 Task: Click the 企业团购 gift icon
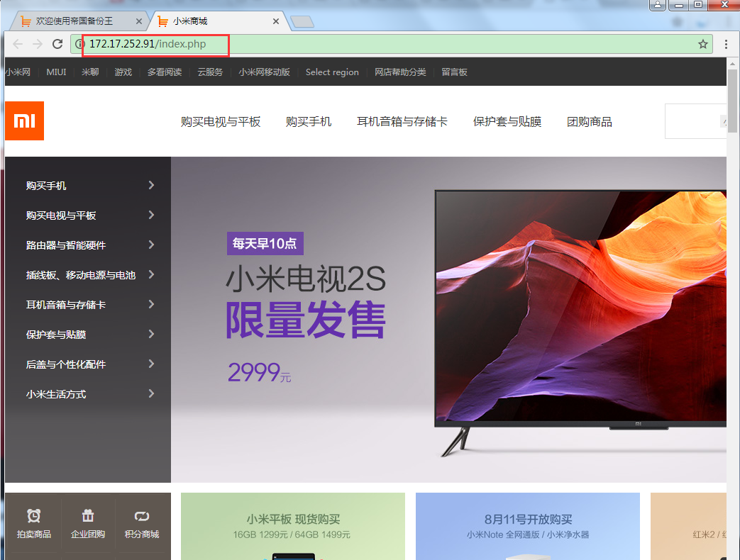[x=88, y=515]
